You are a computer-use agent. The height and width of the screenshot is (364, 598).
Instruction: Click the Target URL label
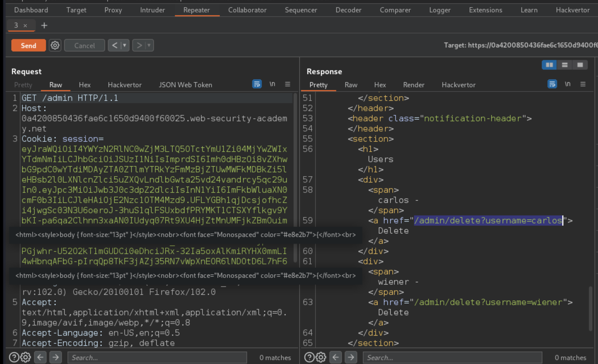pos(521,45)
